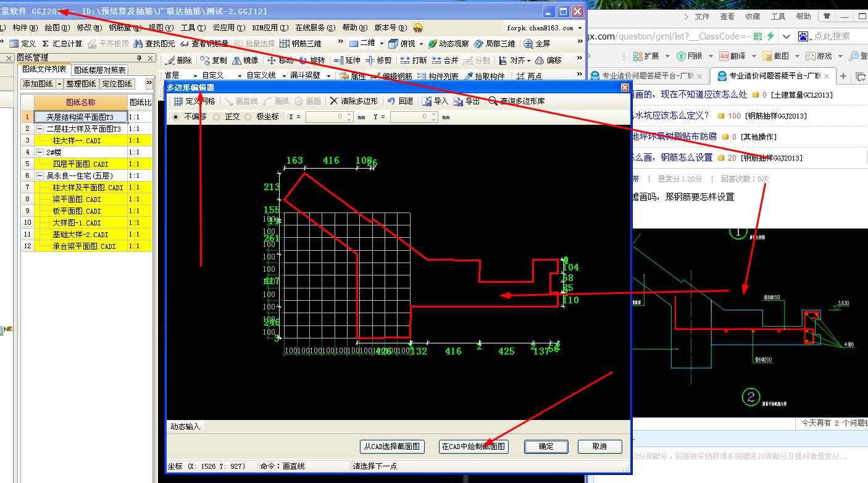The width and height of the screenshot is (868, 483).
Task: Select 基础大样-2.CADI drawing row
Action: tap(86, 235)
